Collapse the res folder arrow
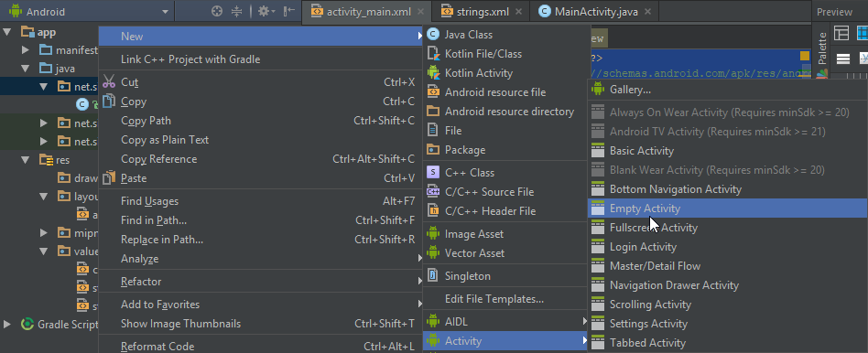Viewport: 868px width, 353px height. [x=26, y=160]
